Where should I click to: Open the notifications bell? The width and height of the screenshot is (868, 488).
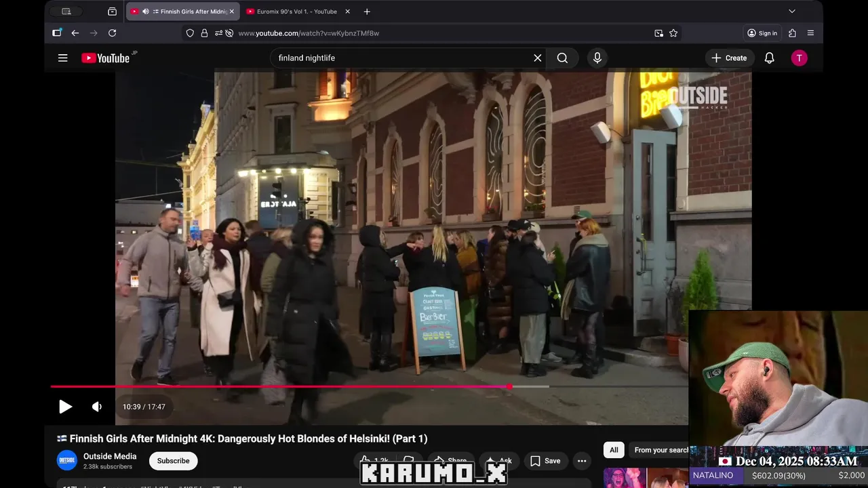[x=769, y=58]
